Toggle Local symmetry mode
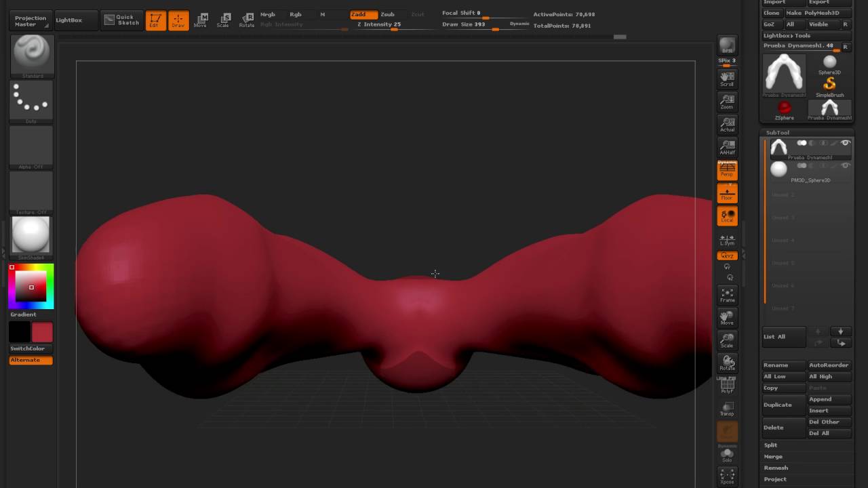Screen dimensions: 868x488 tap(727, 216)
